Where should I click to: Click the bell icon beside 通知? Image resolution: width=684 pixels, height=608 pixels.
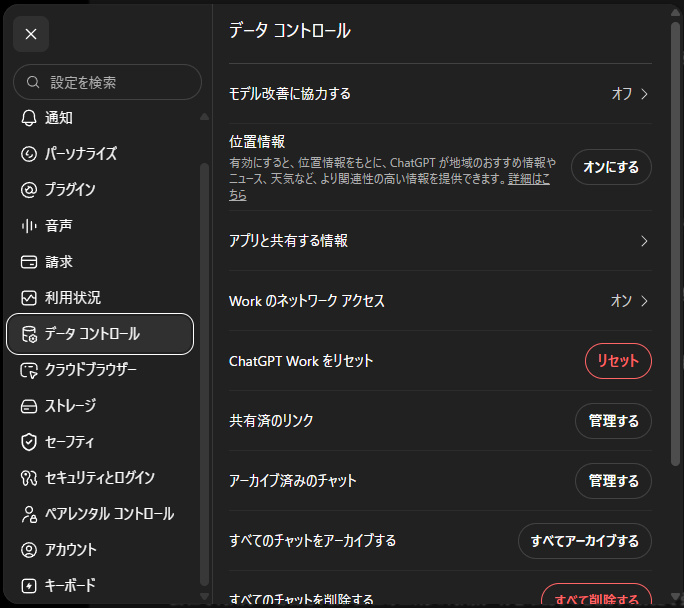(29, 118)
